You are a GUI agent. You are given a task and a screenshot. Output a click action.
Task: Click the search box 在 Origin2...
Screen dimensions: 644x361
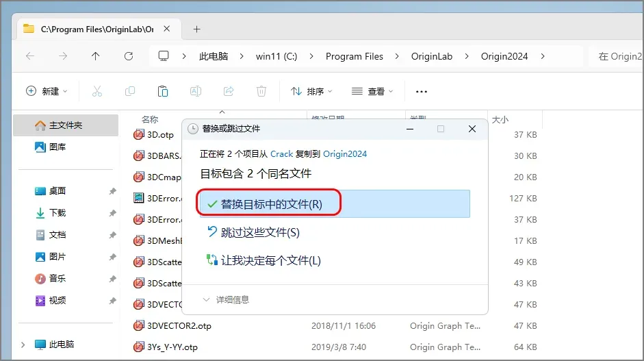click(x=616, y=56)
